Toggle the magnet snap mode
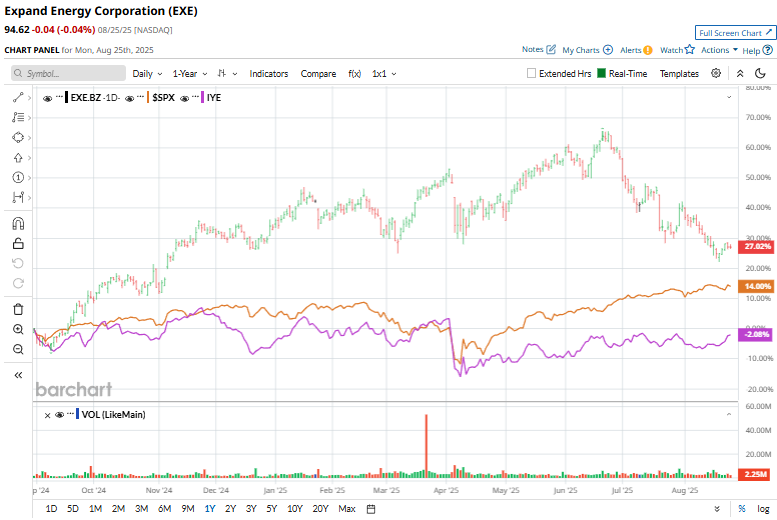Viewport: 777px width, 520px height. pyautogui.click(x=18, y=224)
